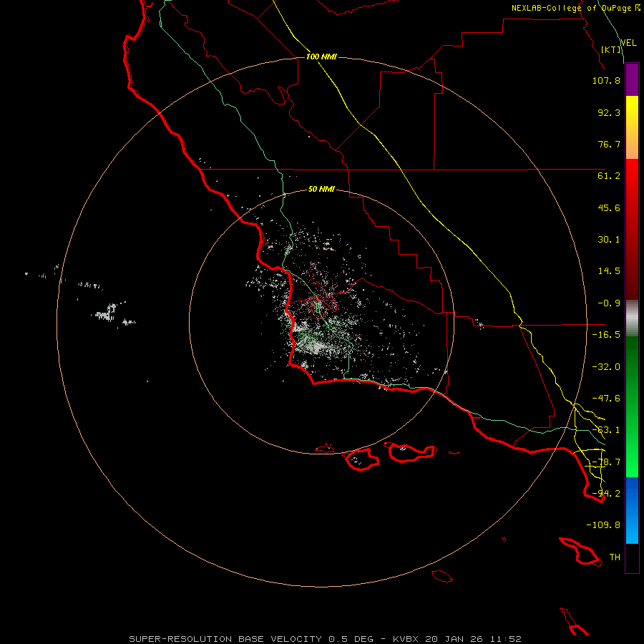Click the green segment of color bar
Image resolution: width=644 pixels, height=644 pixels.
(632, 406)
